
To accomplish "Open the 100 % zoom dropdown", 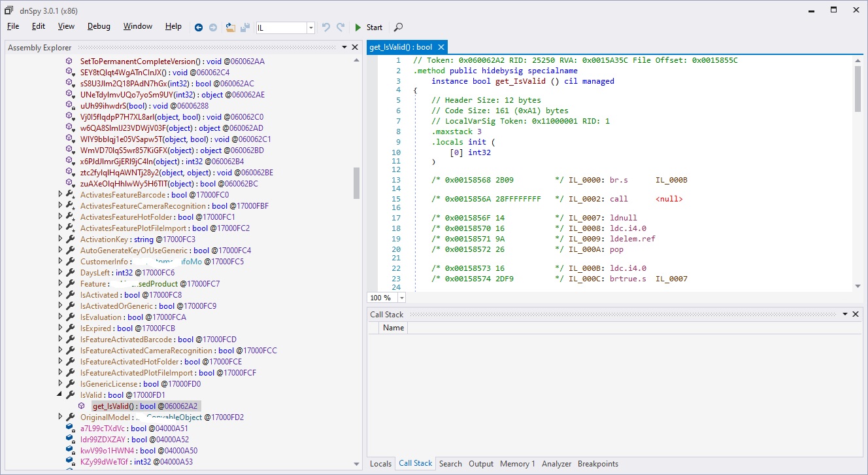I will (x=401, y=298).
